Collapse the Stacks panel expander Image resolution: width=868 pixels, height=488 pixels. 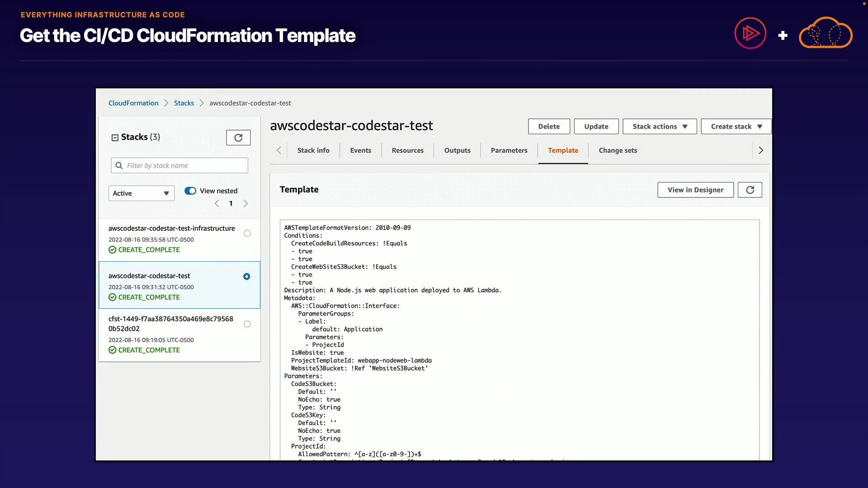[115, 137]
